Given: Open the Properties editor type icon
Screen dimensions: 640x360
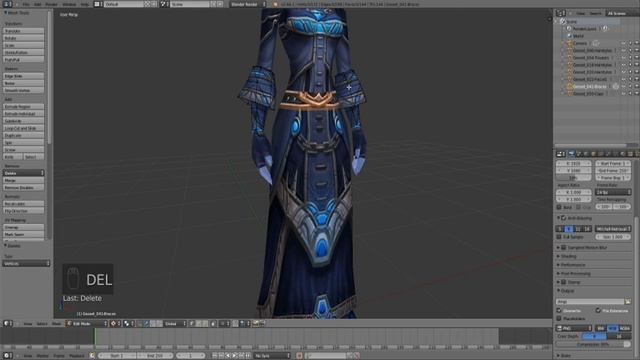Looking at the screenshot, I should 561,154.
